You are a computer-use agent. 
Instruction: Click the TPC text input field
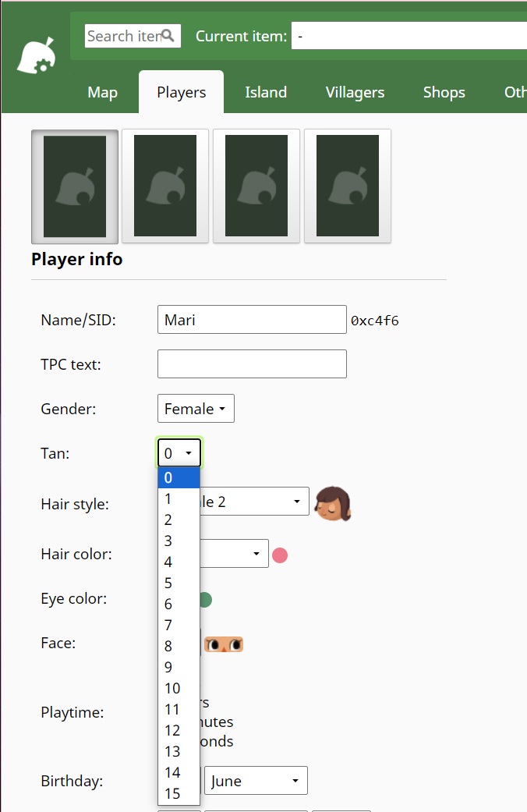click(x=252, y=364)
